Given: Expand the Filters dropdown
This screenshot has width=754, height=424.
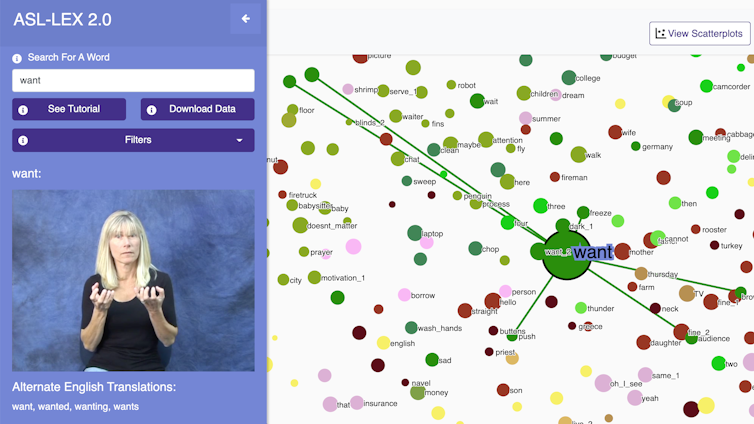Looking at the screenshot, I should click(x=133, y=140).
